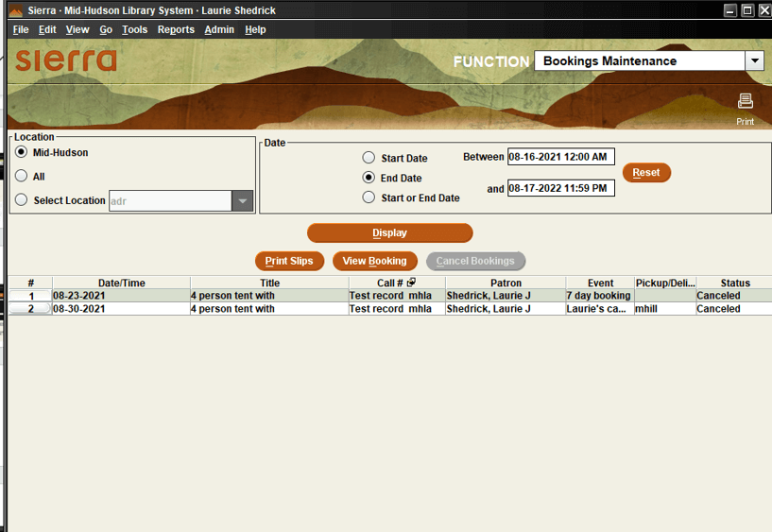772x532 pixels.
Task: Click Canceled status in 08-23-2021 row
Action: [x=734, y=295]
